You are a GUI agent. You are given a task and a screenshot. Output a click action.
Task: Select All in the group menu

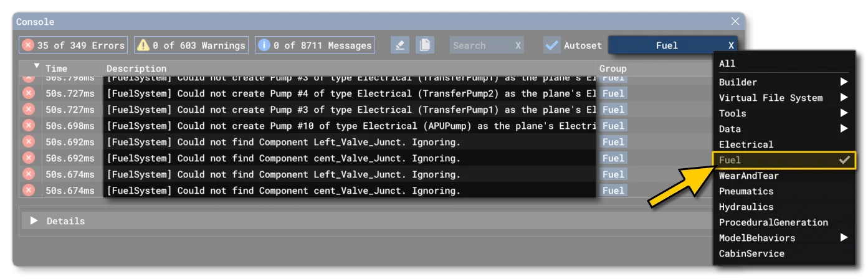tap(785, 64)
